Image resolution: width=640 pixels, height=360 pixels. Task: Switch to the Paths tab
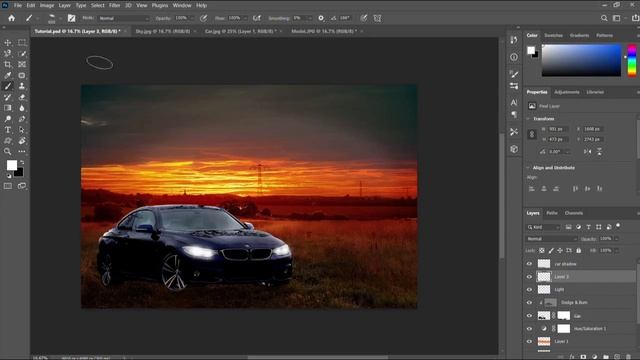552,213
